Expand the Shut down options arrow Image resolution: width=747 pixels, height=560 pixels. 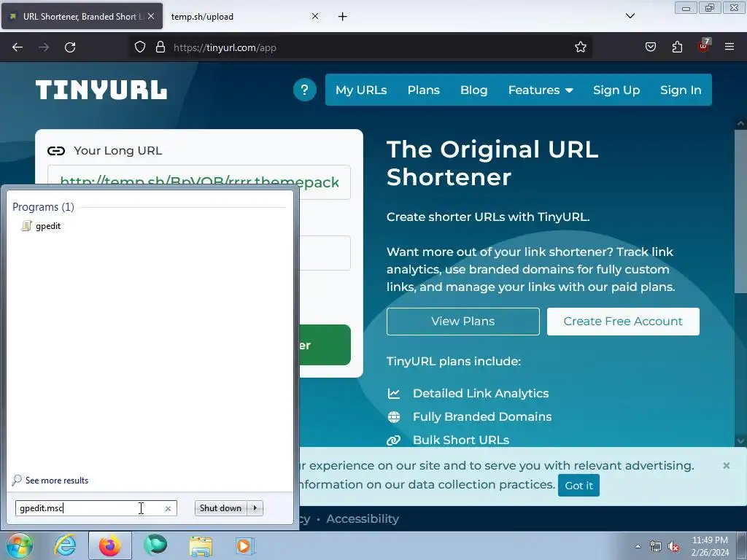(255, 508)
